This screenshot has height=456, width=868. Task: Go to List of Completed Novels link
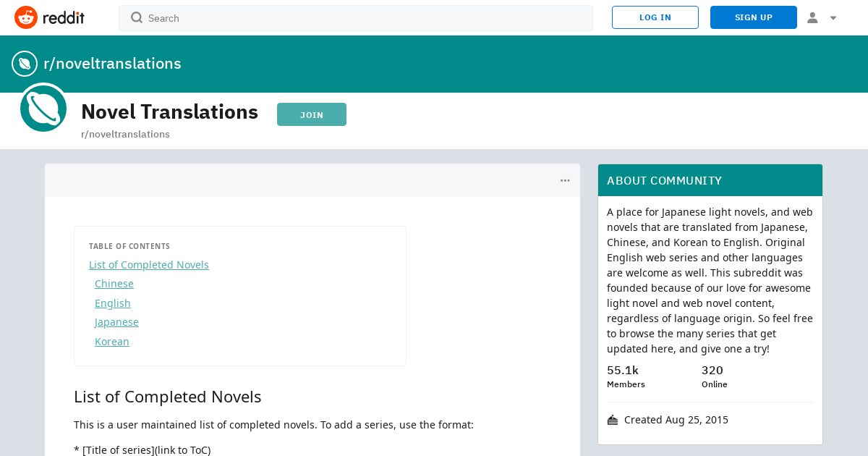point(149,265)
